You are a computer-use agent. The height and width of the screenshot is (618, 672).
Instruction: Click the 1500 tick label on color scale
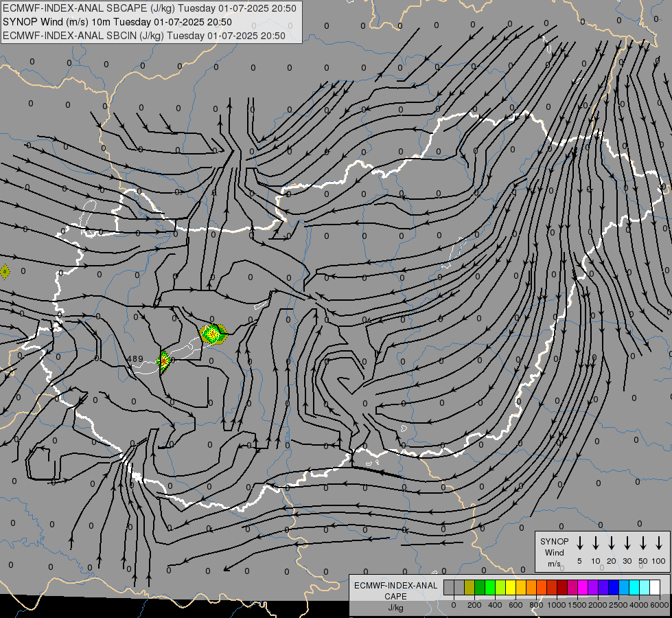(x=577, y=605)
